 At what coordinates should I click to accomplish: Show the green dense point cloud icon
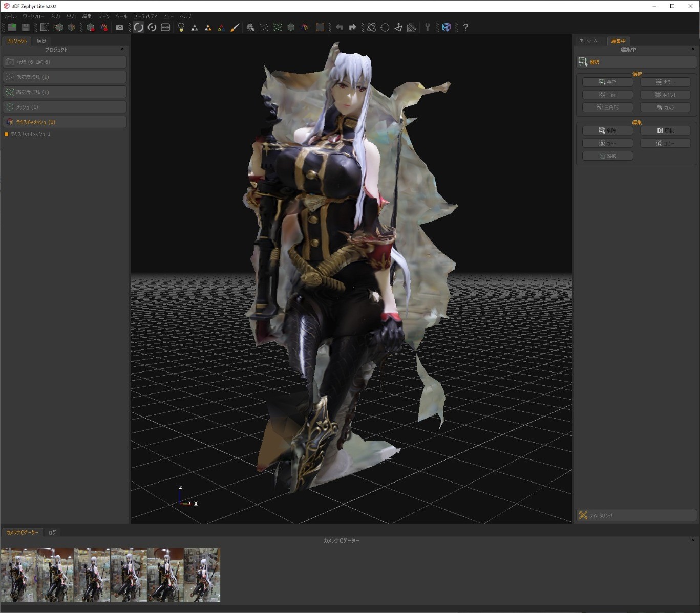(x=278, y=27)
